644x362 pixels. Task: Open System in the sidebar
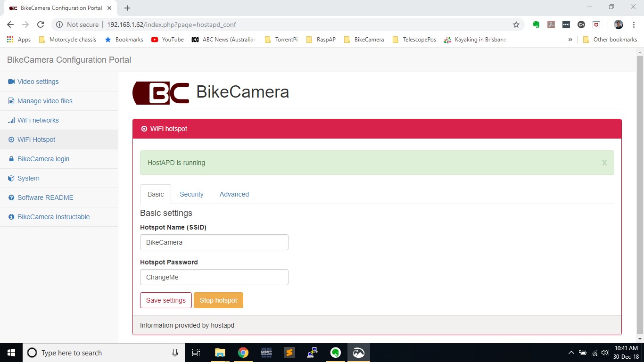pyautogui.click(x=59, y=178)
